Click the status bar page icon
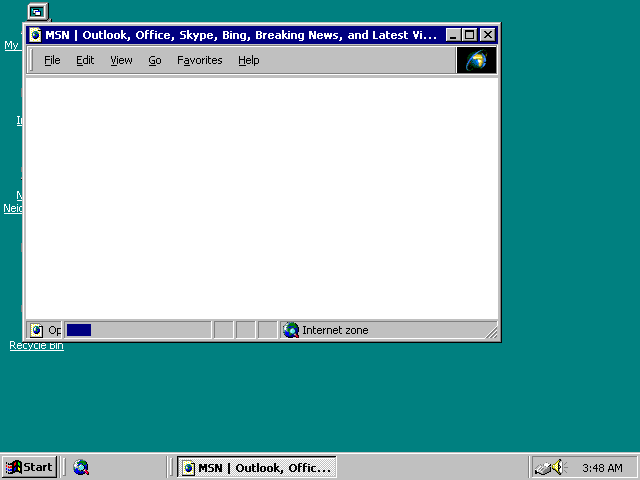Viewport: 640px width, 480px height. [x=36, y=330]
